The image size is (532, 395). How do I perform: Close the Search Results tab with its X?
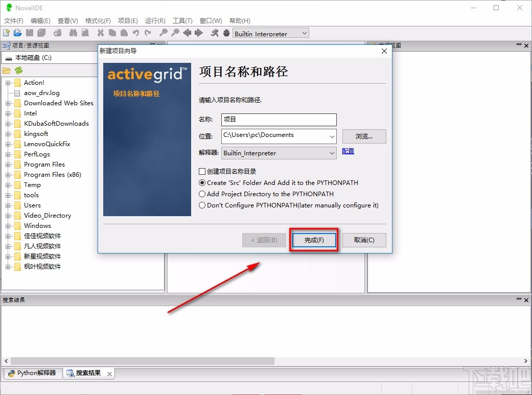(x=109, y=374)
